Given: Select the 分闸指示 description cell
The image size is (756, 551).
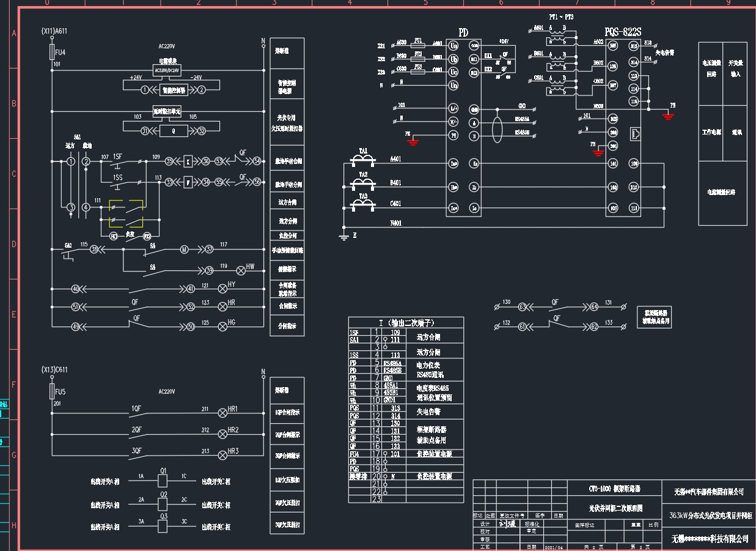Looking at the screenshot, I should 287,326.
